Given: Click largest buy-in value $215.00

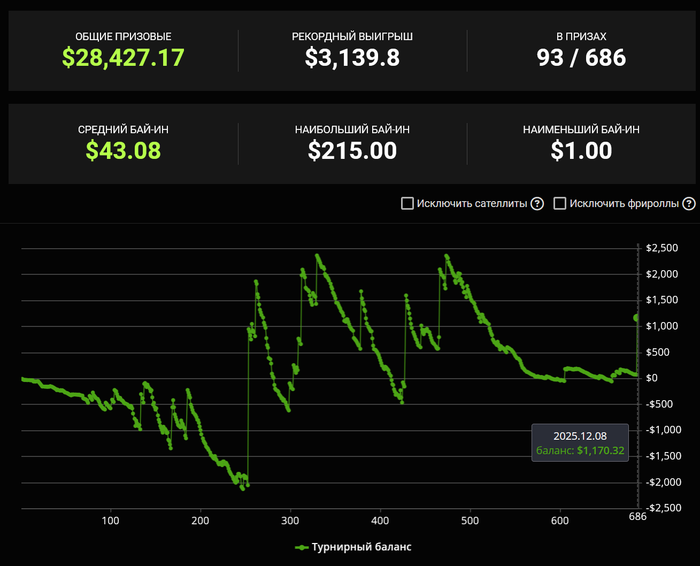Looking at the screenshot, I should (352, 150).
